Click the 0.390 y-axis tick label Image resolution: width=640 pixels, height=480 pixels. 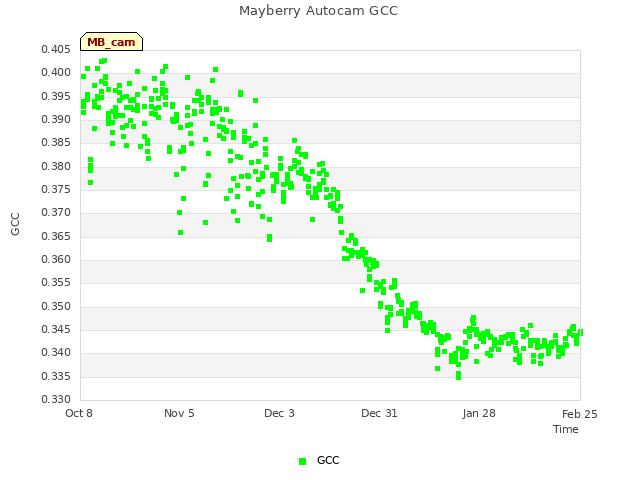coord(56,120)
